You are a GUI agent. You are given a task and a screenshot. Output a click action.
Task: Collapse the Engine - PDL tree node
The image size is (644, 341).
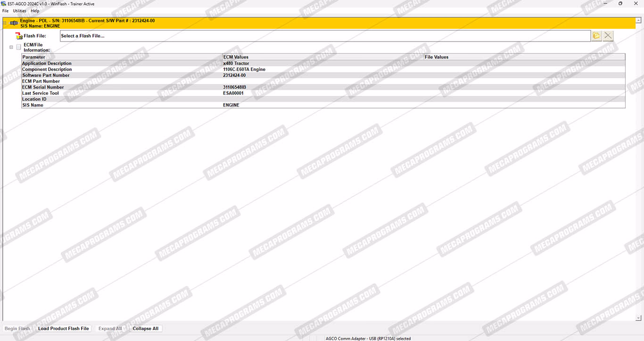tap(5, 23)
